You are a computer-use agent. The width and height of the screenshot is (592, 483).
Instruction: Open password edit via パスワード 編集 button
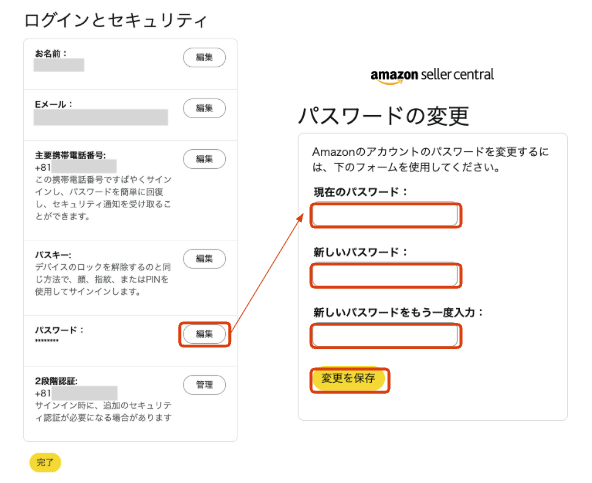tap(204, 334)
